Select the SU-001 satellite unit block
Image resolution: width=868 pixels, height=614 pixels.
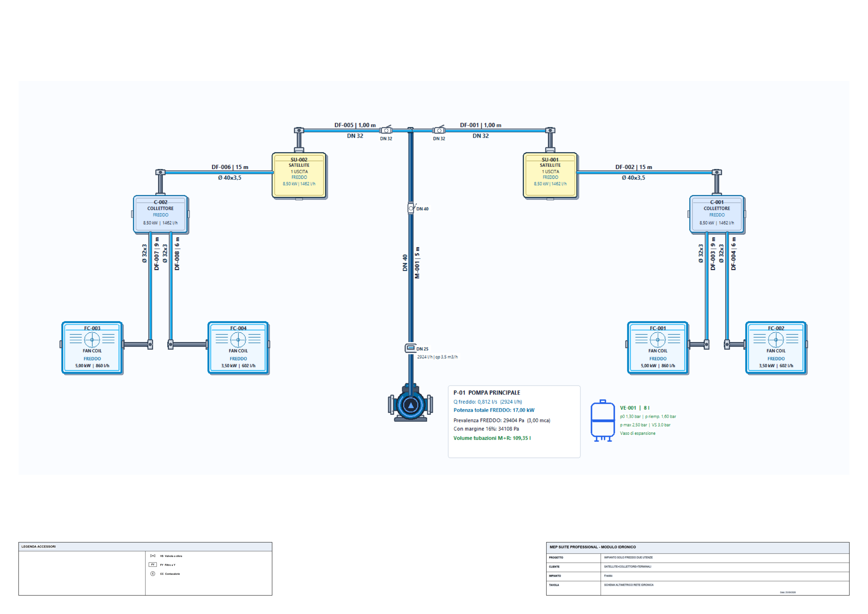coord(550,175)
